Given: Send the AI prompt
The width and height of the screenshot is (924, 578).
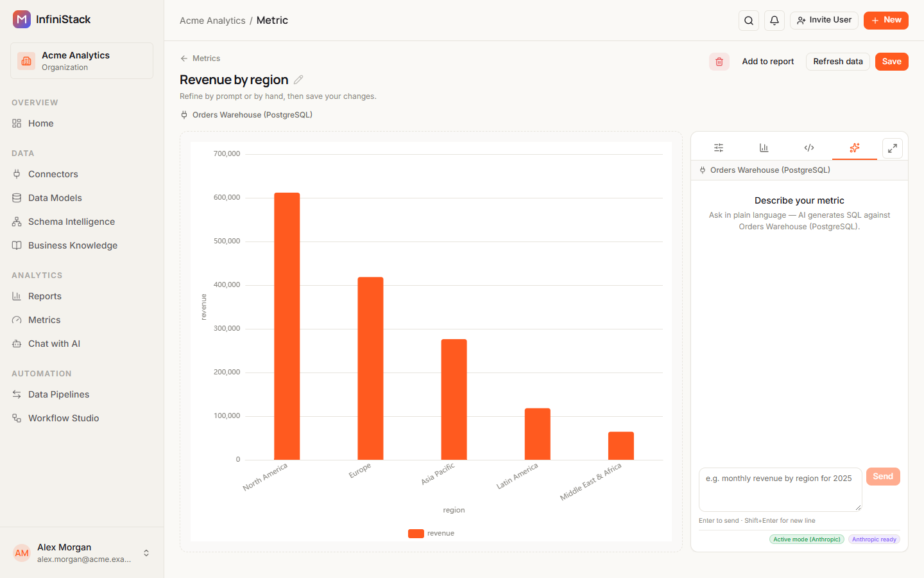Looking at the screenshot, I should point(883,477).
